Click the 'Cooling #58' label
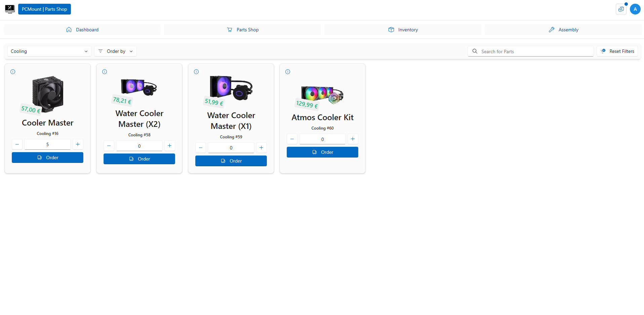Screen dimensions: 644x315 139,135
